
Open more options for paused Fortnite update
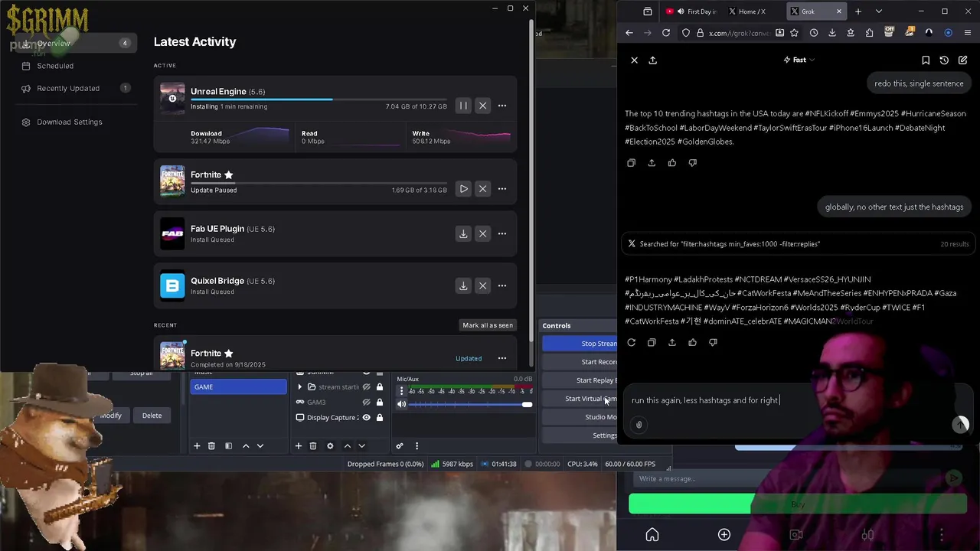(502, 189)
